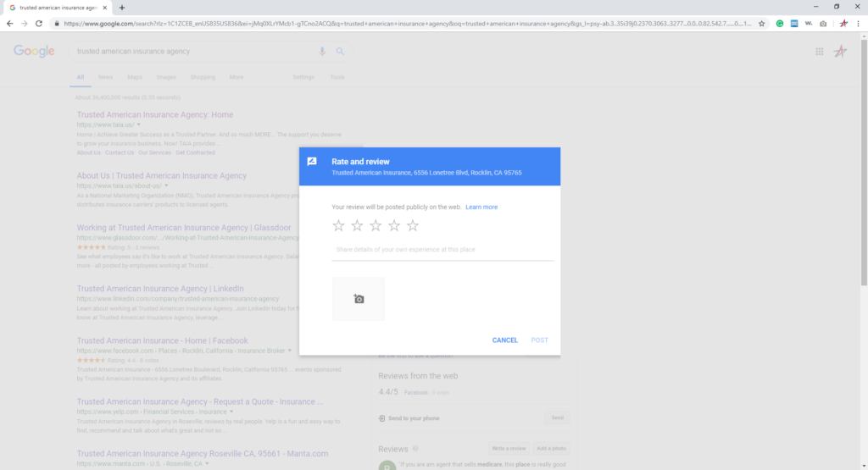
Task: Open Chrome's three-dot menu
Action: click(x=858, y=23)
